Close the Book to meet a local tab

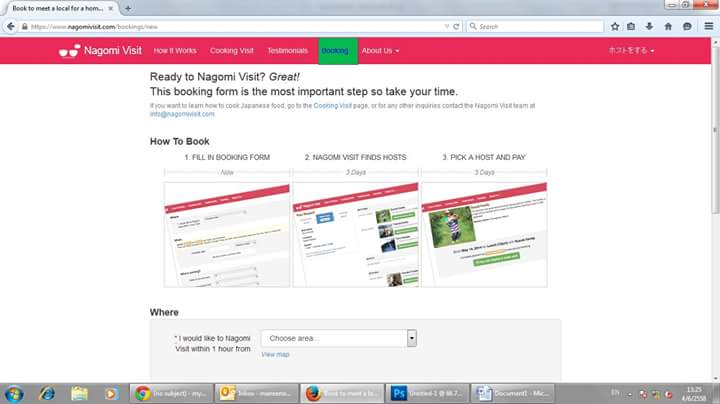point(111,8)
